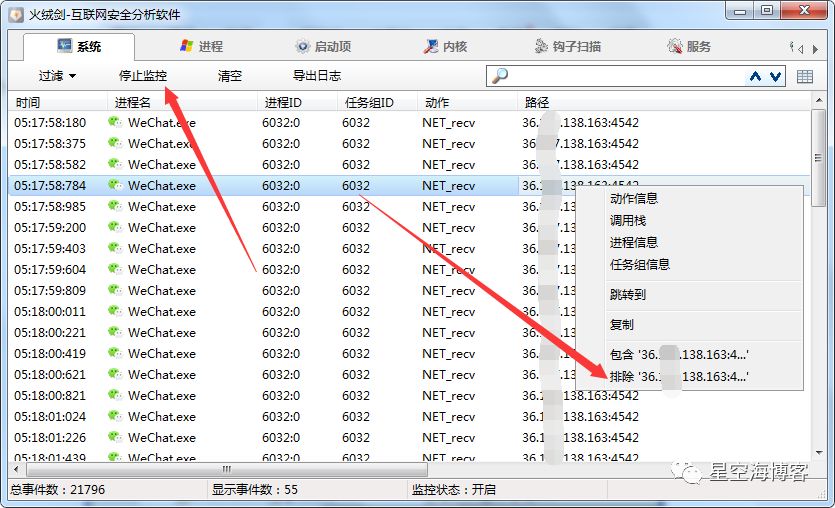
Task: Sort by 路径 column header
Action: click(x=664, y=102)
